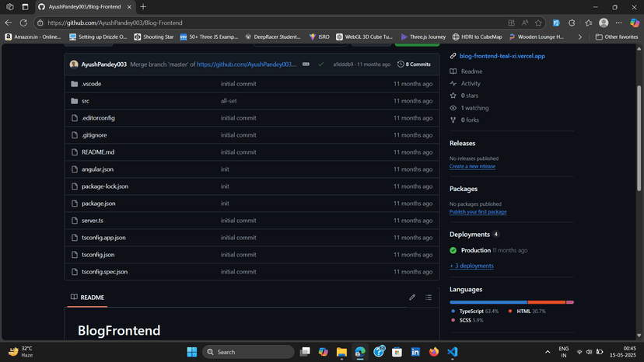Open tsconfig.spec.json file
The height and width of the screenshot is (362, 644).
[x=104, y=272]
